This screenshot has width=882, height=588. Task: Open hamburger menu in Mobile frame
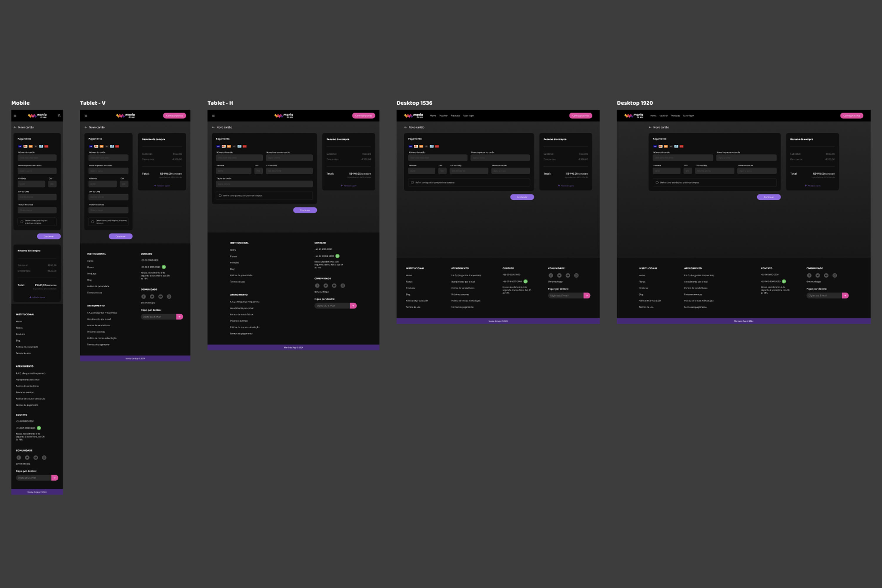(15, 116)
